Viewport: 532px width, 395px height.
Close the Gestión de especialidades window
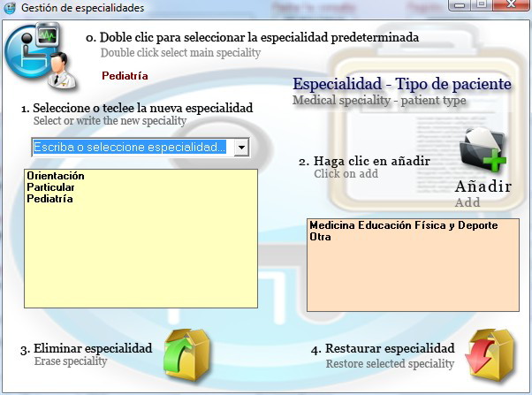511,4
